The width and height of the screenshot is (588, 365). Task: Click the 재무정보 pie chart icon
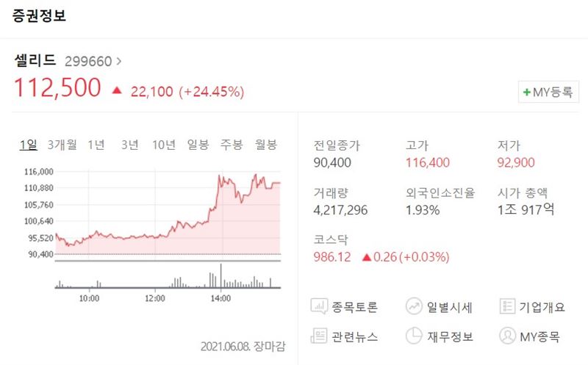pyautogui.click(x=414, y=336)
